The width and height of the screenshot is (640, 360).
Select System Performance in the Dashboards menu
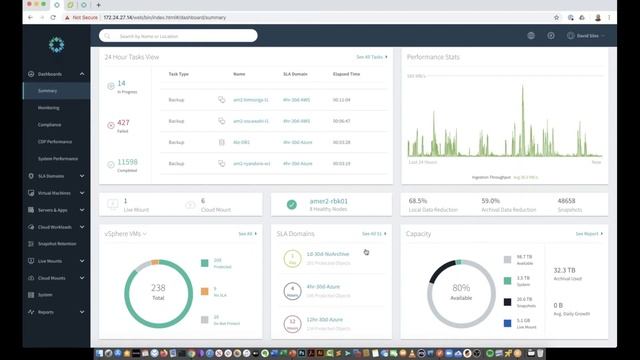pos(58,159)
